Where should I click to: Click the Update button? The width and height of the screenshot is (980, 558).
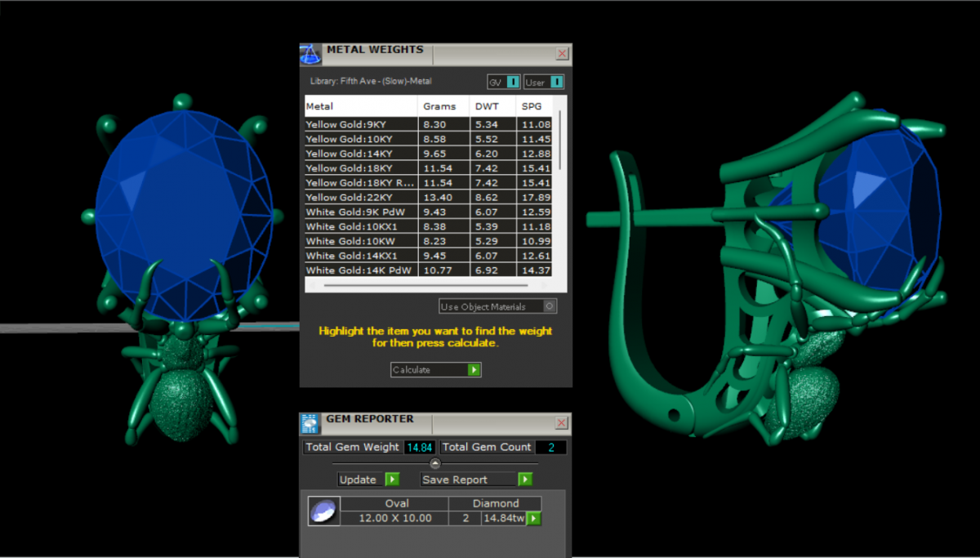pyautogui.click(x=359, y=480)
